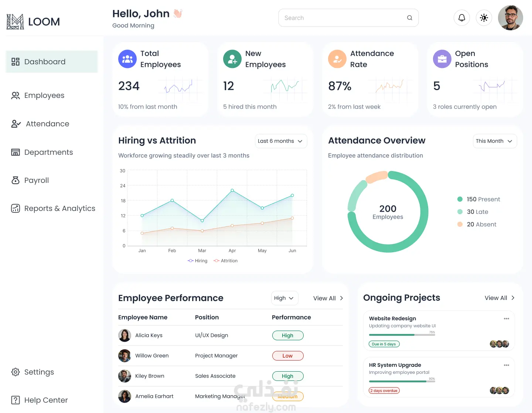Toggle Attrition legend series
Viewport: 532px width, 413px height.
click(225, 261)
